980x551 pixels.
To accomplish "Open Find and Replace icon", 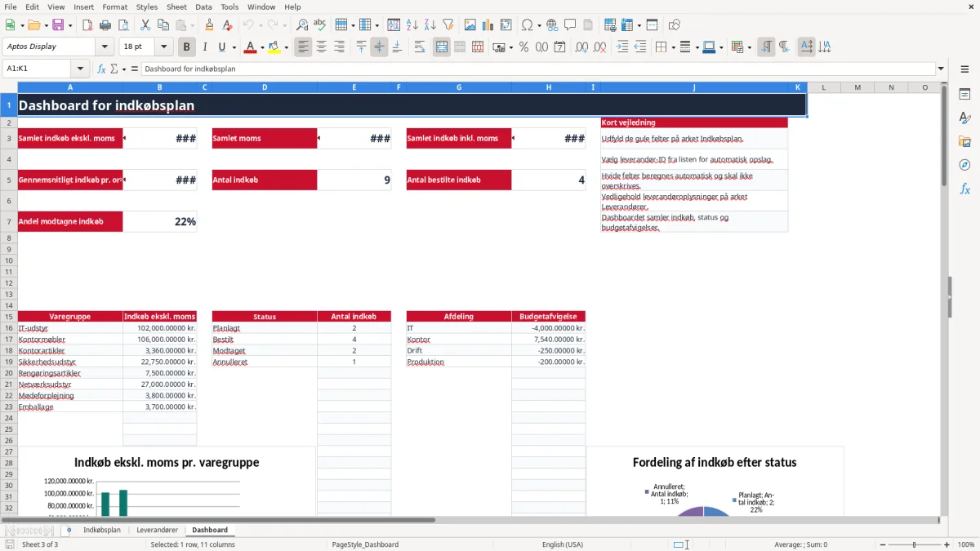I will click(x=302, y=25).
